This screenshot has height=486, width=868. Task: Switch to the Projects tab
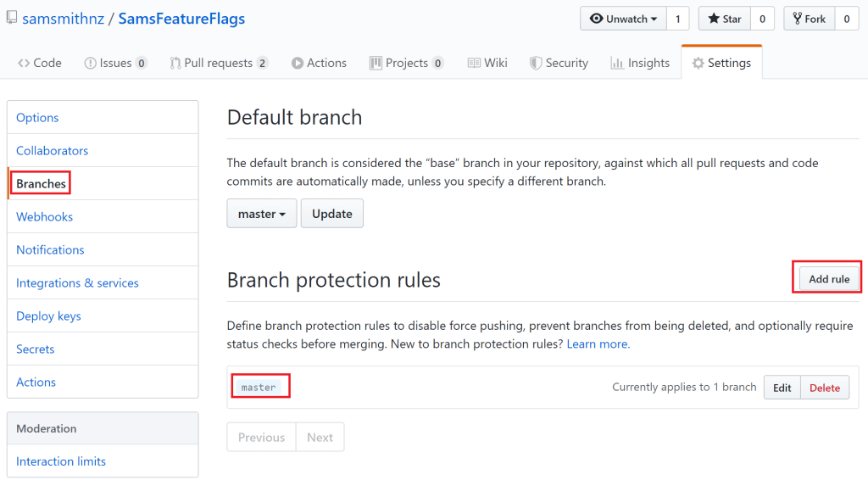(406, 63)
